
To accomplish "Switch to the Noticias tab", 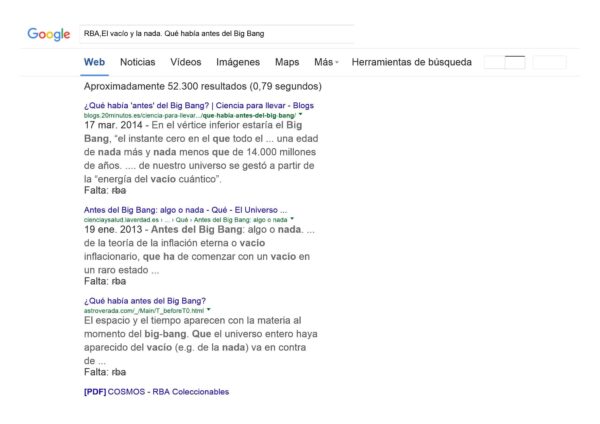I will coord(137,62).
